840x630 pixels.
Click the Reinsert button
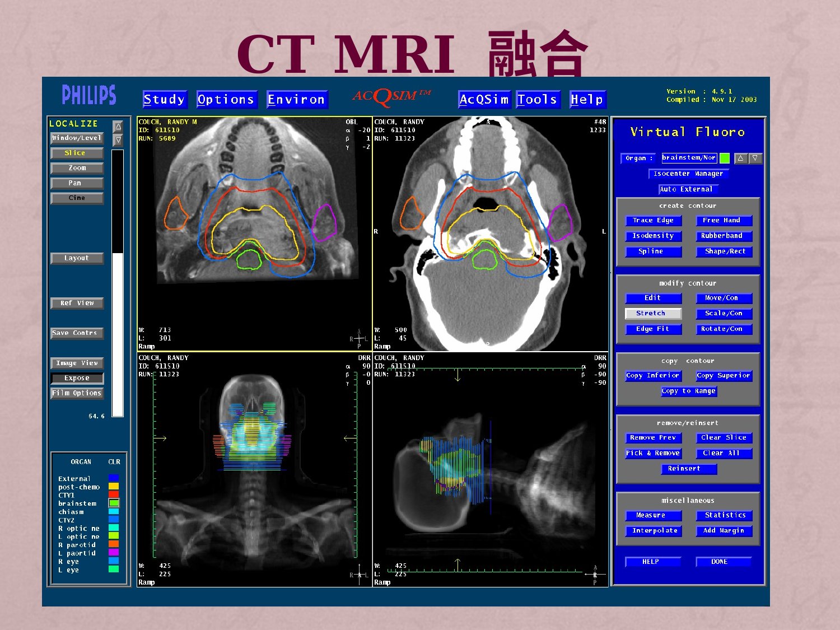(x=688, y=469)
